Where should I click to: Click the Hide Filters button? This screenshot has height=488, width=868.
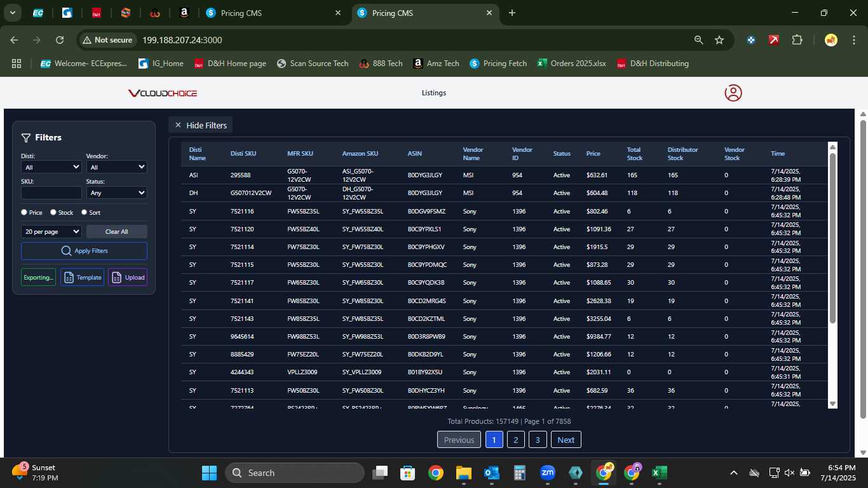201,125
